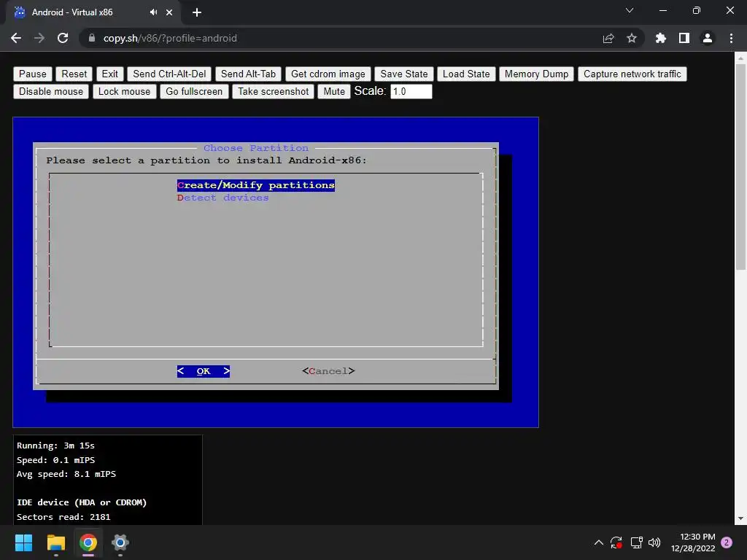Send Alt-Tab to the VM
The height and width of the screenshot is (560, 747).
coord(248,74)
